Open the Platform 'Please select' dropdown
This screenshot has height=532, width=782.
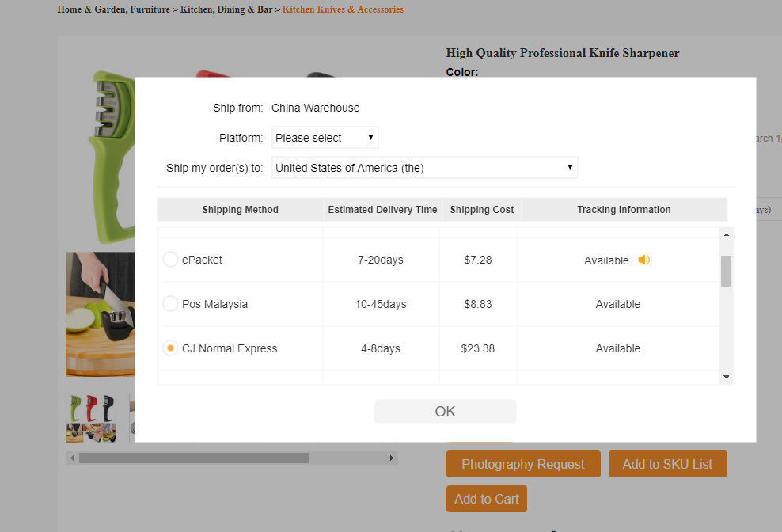325,138
